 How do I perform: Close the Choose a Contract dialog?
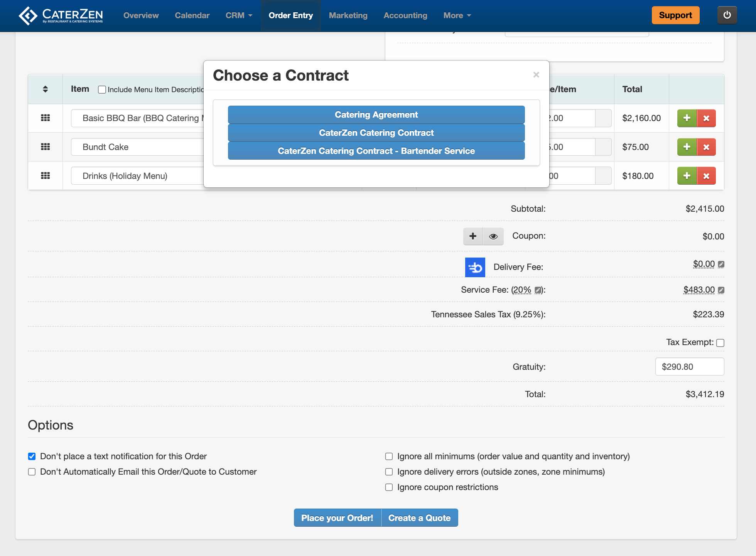[536, 75]
